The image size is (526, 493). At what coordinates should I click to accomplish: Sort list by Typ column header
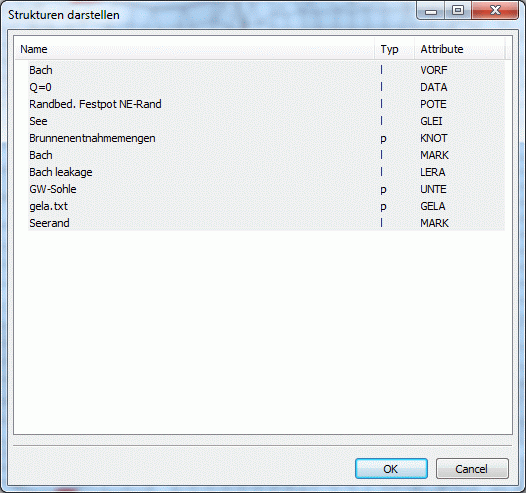tap(394, 49)
